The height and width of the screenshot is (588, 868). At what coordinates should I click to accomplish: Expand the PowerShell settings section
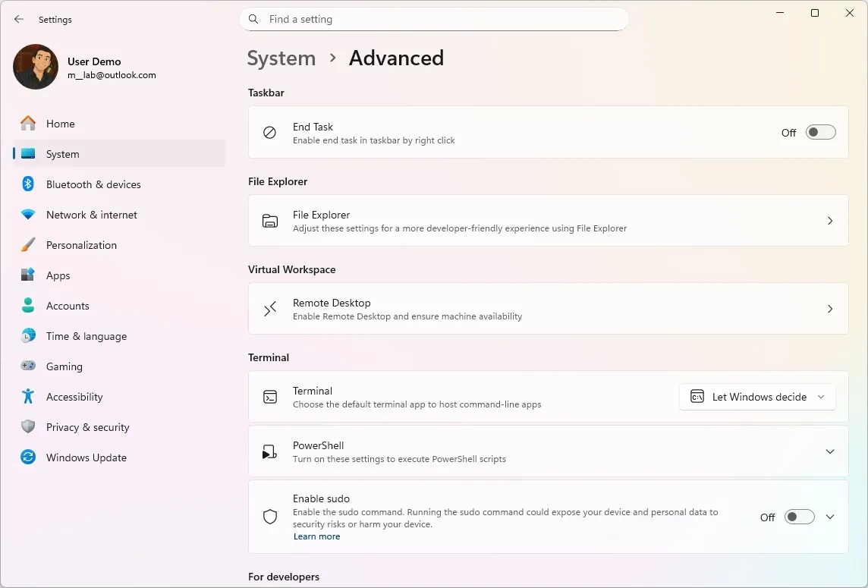point(829,451)
